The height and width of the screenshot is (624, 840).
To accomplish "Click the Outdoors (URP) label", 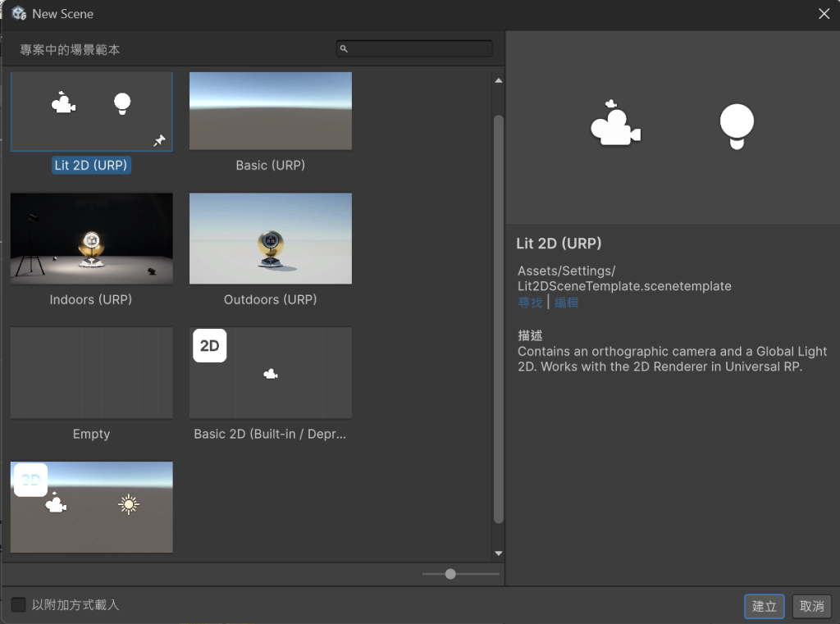I will [x=271, y=299].
